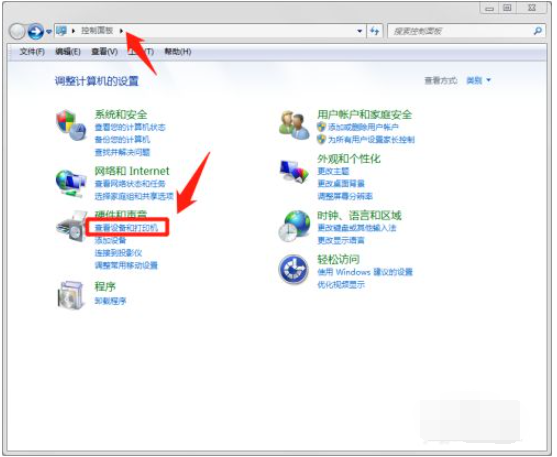Screen dimensions: 557x457
Task: Click 连接到投影仪 link
Action: click(x=118, y=253)
